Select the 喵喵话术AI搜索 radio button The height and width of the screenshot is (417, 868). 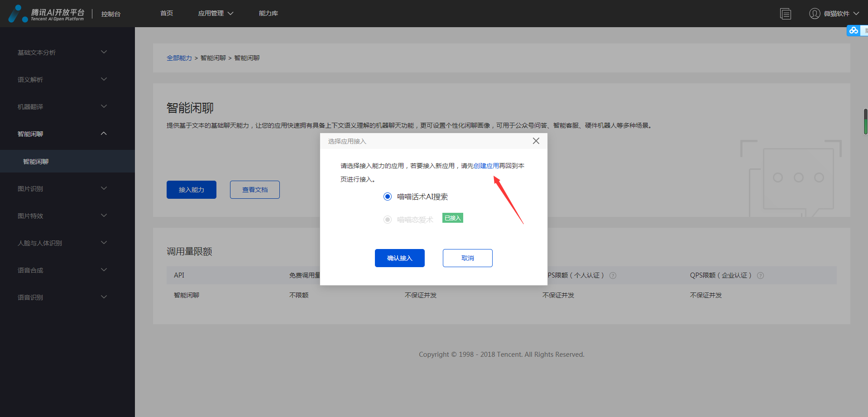(387, 197)
